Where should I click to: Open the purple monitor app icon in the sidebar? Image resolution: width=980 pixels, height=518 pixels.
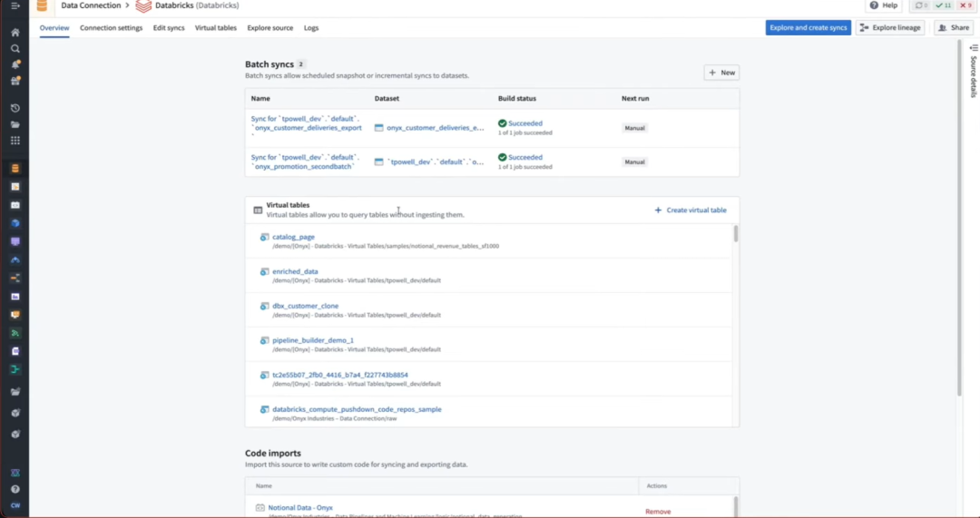15,242
